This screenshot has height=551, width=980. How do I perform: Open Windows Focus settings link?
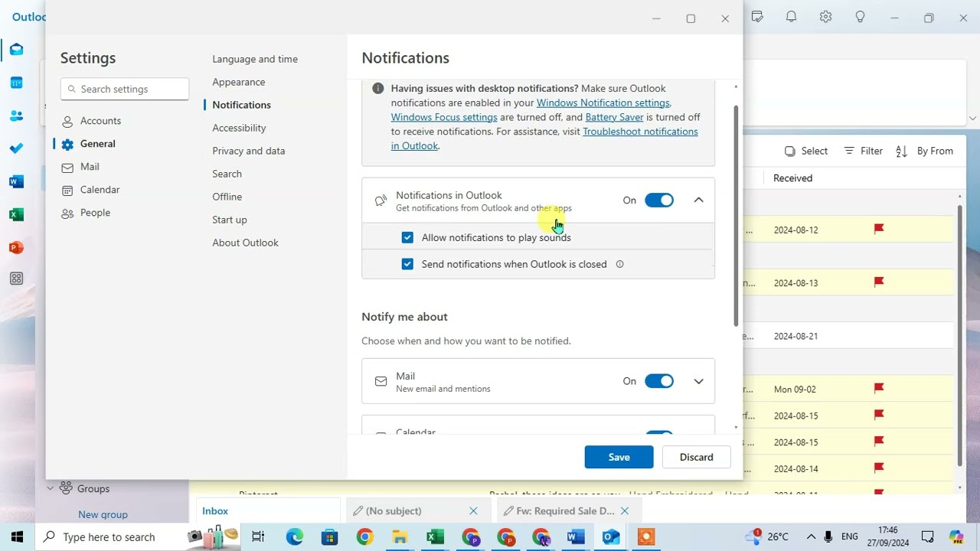pyautogui.click(x=444, y=117)
